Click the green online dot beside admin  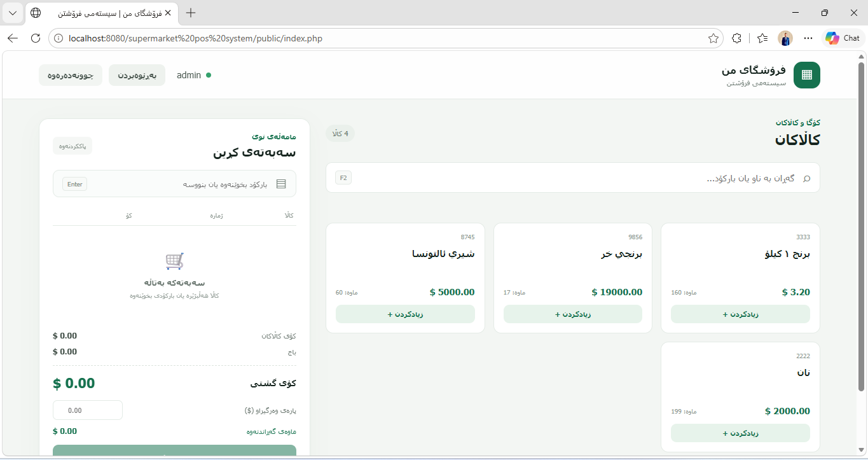coord(209,75)
